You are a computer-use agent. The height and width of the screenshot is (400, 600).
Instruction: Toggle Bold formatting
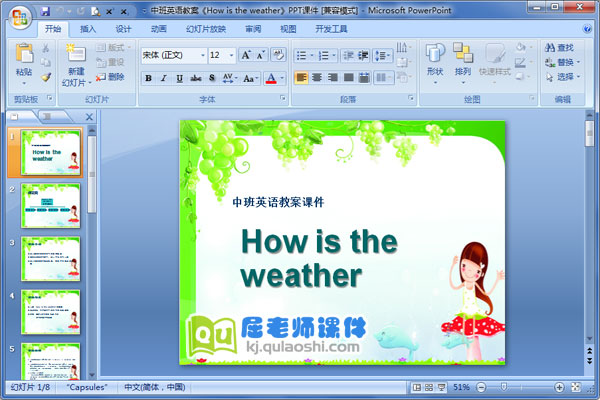pos(148,78)
